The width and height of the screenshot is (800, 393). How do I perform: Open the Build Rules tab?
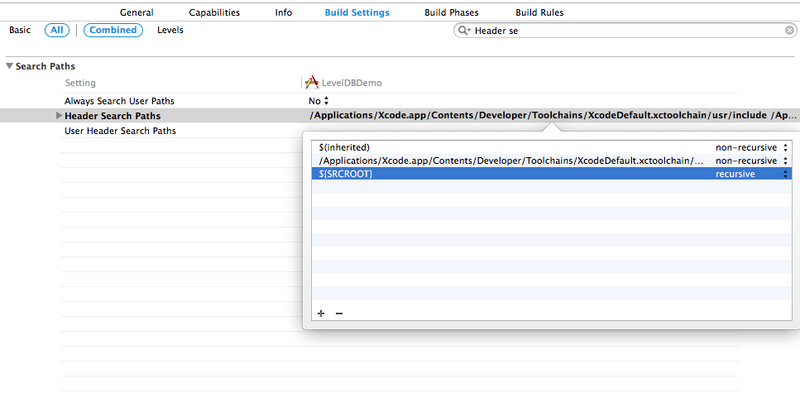coord(539,13)
